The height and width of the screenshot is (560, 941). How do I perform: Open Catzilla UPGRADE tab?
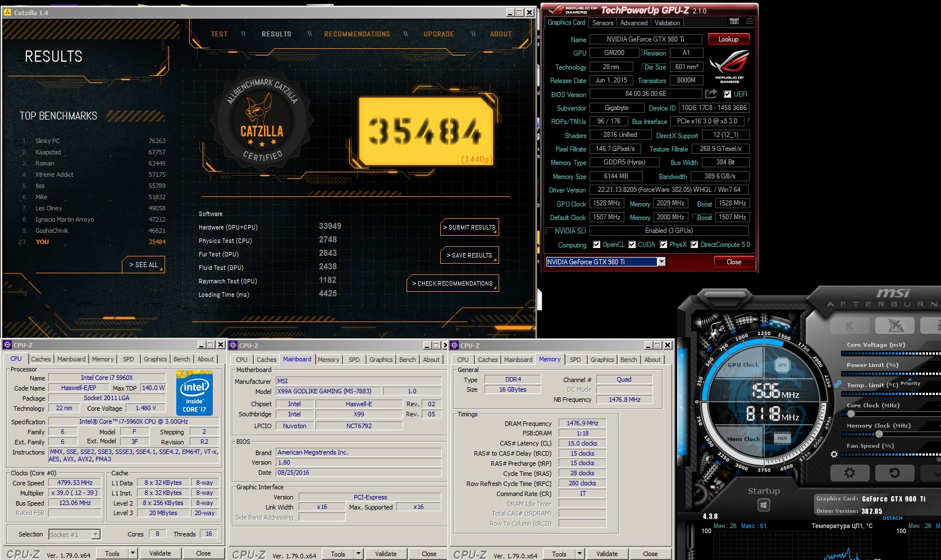click(438, 34)
